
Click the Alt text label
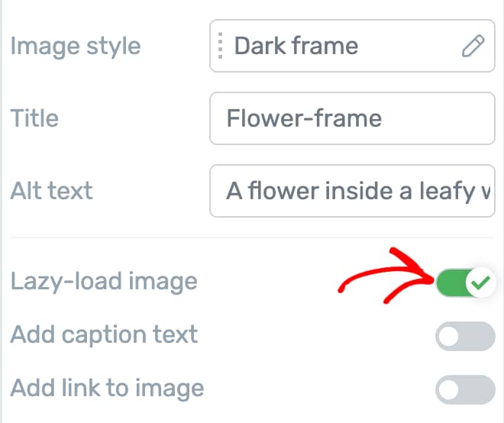[x=51, y=191]
